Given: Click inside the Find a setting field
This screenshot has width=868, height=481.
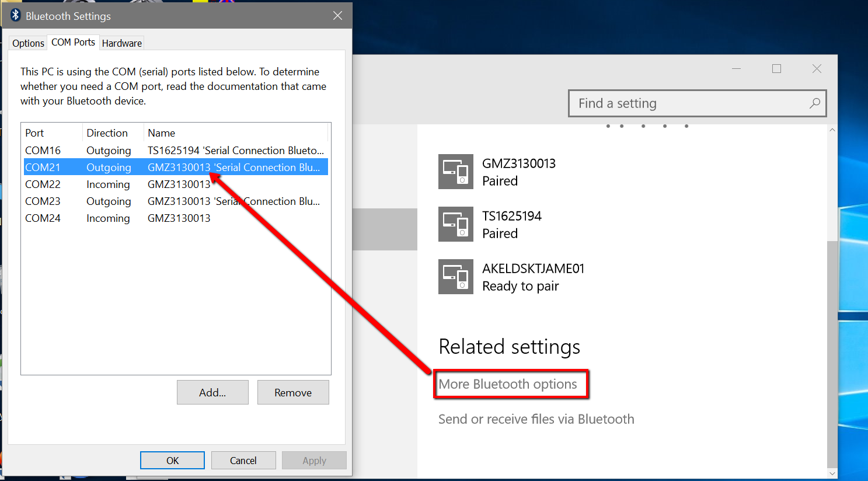Looking at the screenshot, I should coord(642,103).
